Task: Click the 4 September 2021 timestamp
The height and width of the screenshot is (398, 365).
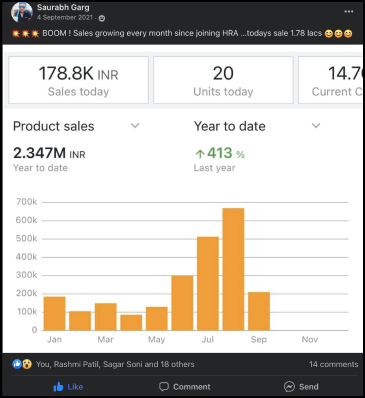Action: [65, 18]
